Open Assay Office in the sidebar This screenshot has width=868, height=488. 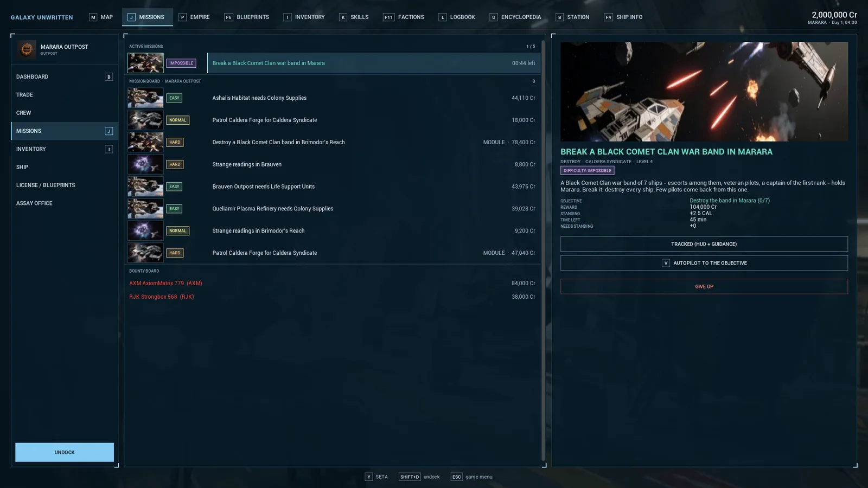click(x=65, y=203)
